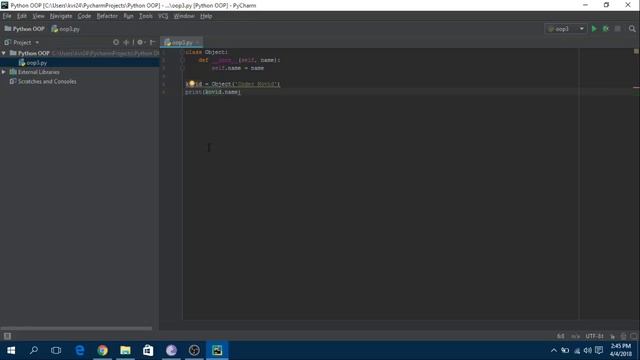Open the File menu
The height and width of the screenshot is (360, 640).
coord(7,16)
